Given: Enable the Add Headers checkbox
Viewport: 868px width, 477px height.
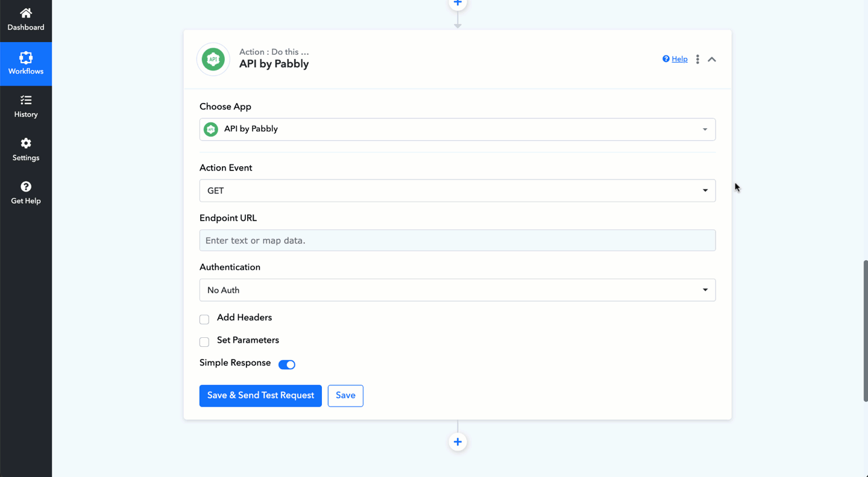Looking at the screenshot, I should (204, 319).
